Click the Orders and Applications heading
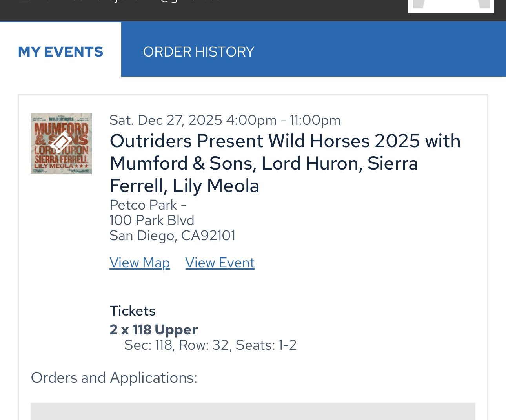Viewport: 506px width, 420px height. click(114, 378)
